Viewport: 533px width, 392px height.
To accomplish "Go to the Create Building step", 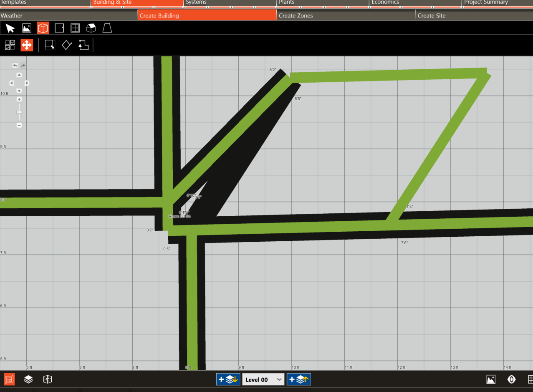I will click(x=207, y=15).
